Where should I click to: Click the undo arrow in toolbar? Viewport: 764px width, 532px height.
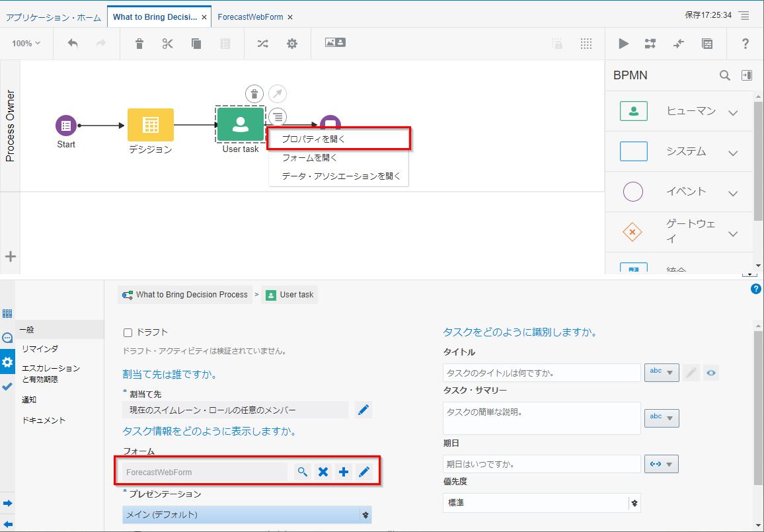[x=73, y=44]
